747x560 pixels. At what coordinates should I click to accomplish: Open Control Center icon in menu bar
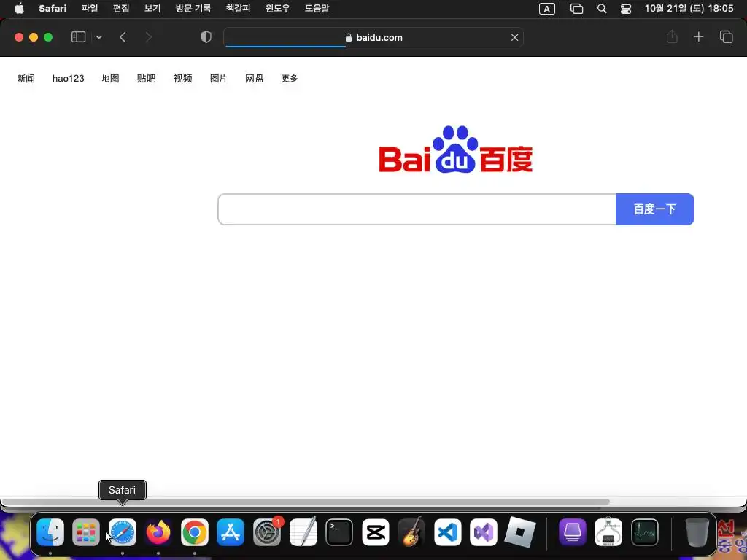tap(625, 9)
